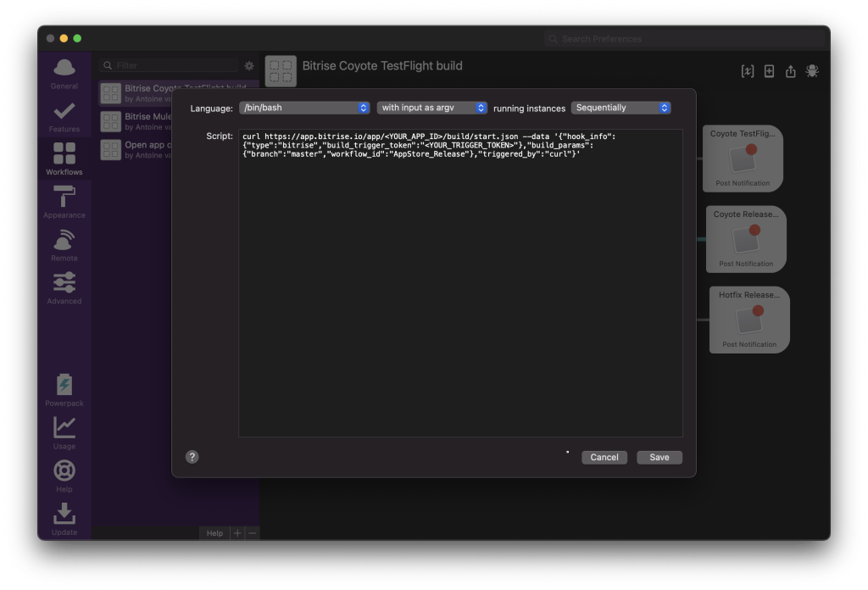The width and height of the screenshot is (868, 590).
Task: Open the help question mark in the dialog
Action: pos(192,457)
